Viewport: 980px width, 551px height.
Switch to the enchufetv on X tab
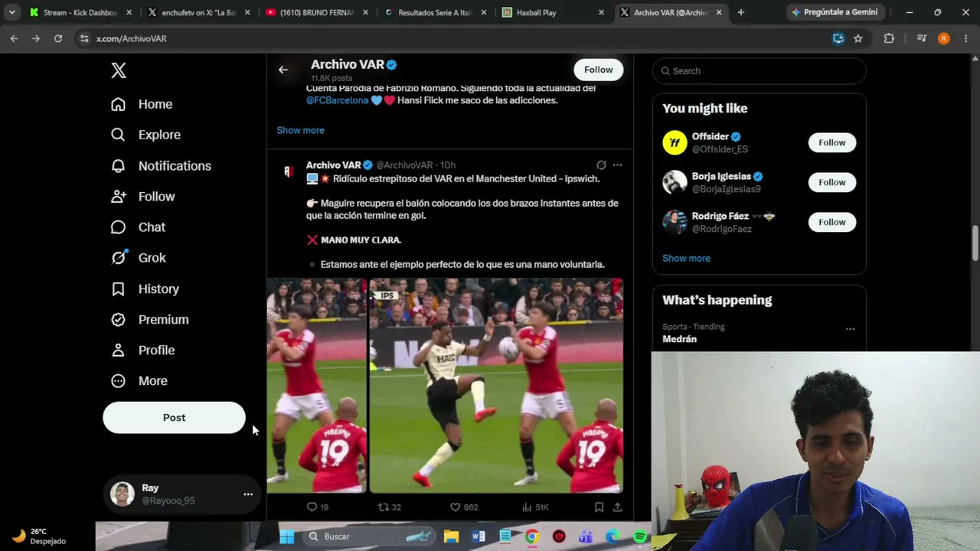(x=197, y=12)
